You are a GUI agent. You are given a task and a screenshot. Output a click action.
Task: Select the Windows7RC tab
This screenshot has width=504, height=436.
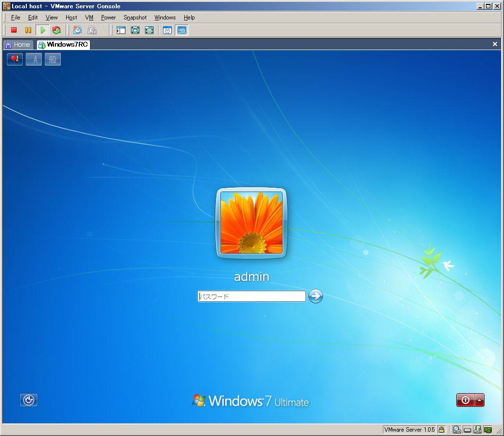(x=63, y=45)
